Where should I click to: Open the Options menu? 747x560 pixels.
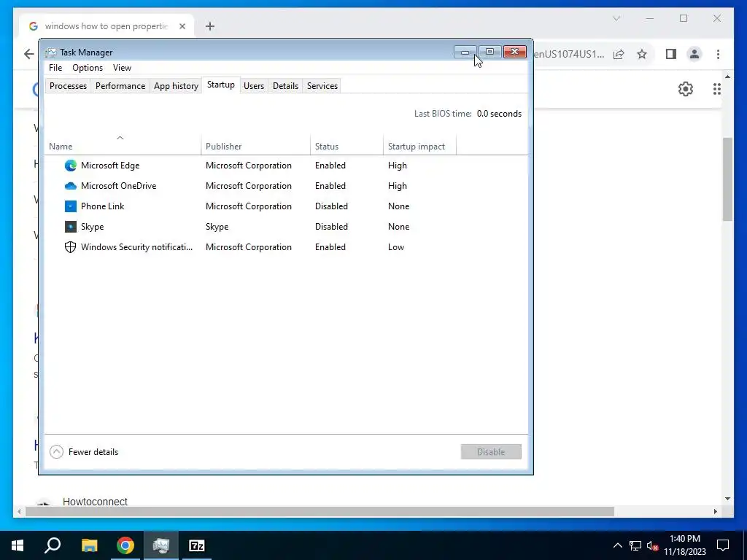click(x=88, y=68)
